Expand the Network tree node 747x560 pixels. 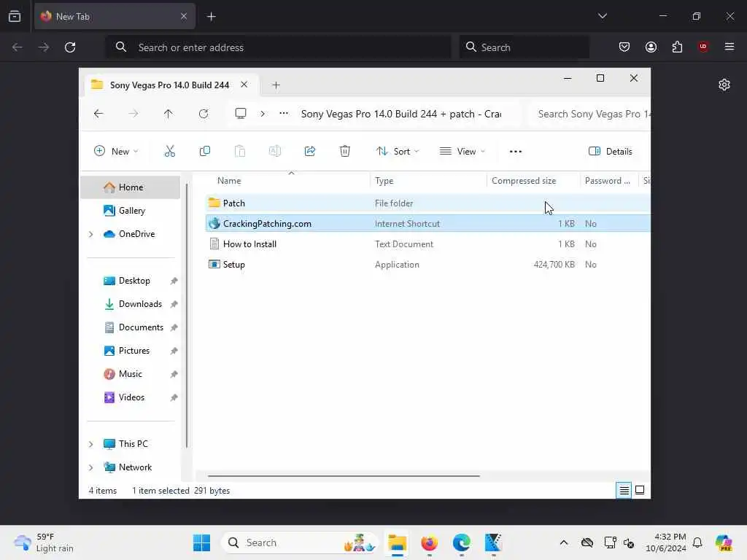coord(91,467)
